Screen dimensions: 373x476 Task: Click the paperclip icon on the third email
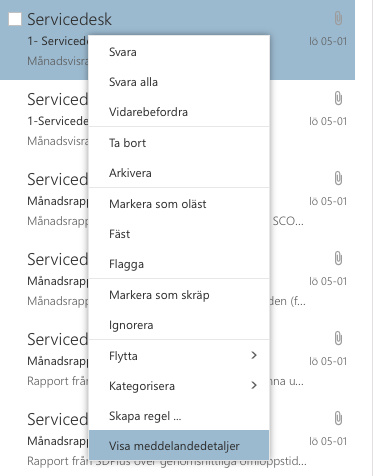point(338,178)
